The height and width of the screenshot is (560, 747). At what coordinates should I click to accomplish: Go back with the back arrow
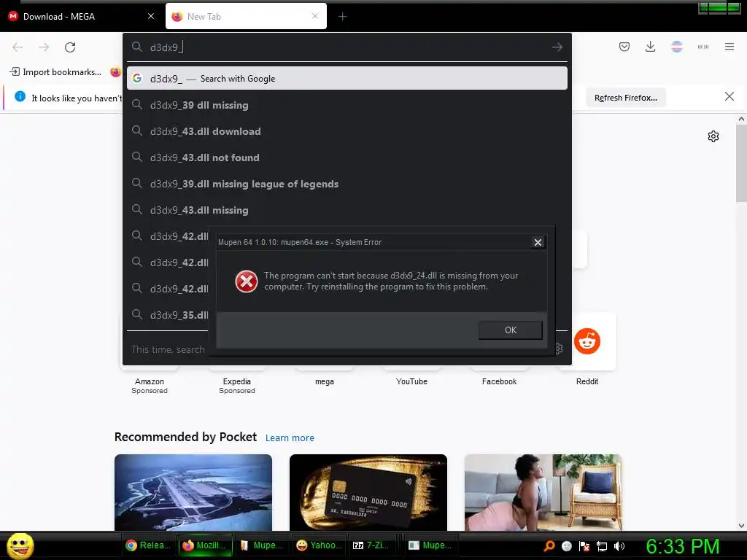pyautogui.click(x=18, y=47)
